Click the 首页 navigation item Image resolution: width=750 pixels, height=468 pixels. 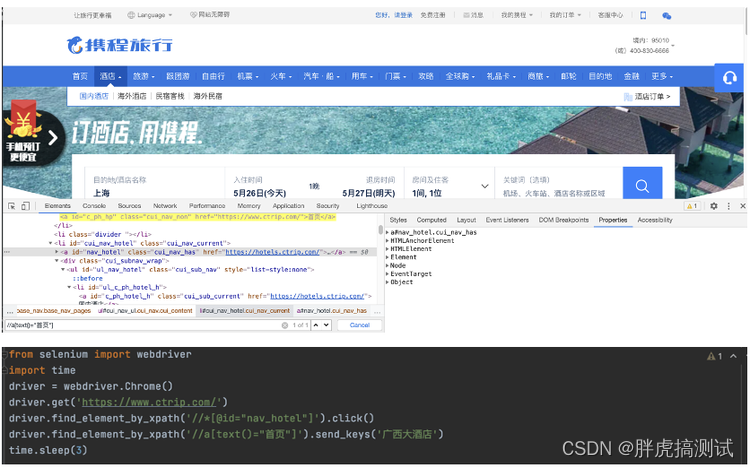[80, 76]
